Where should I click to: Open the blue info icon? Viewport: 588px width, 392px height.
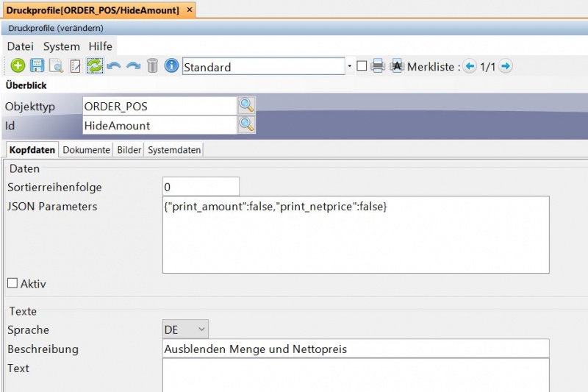point(171,66)
